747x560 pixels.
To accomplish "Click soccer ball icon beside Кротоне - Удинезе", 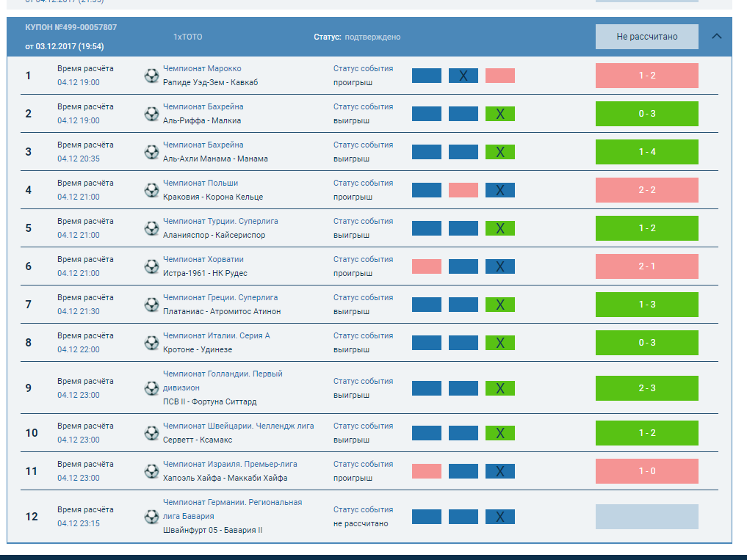I will (x=151, y=343).
